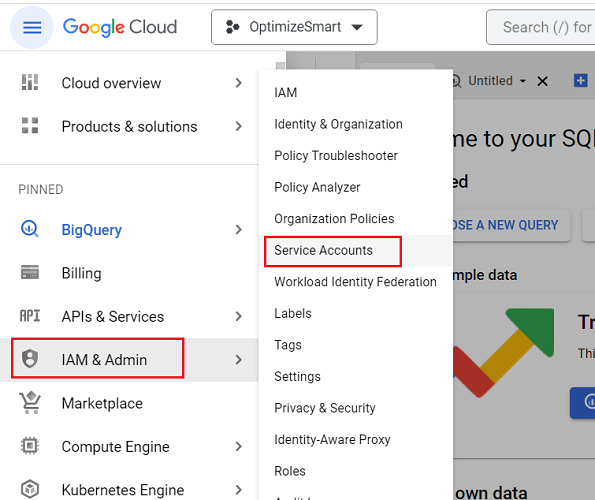
Task: Select Tags submenu entry
Action: pos(356,345)
